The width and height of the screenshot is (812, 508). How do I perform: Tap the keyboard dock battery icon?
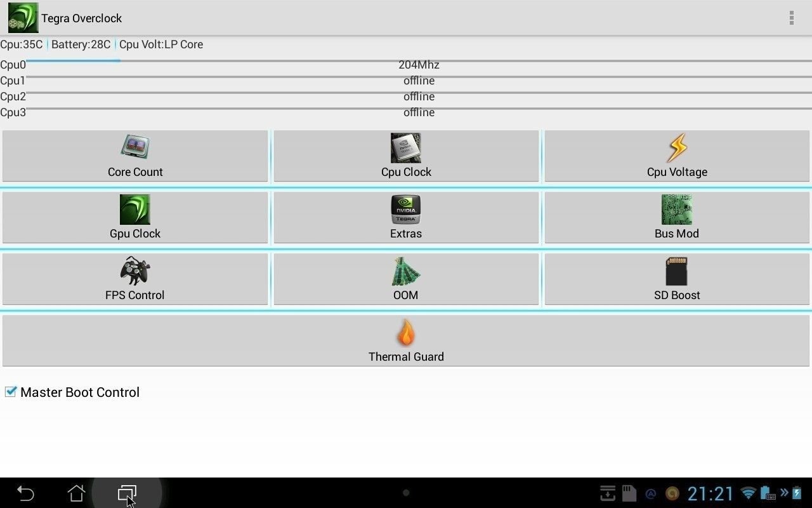click(768, 493)
